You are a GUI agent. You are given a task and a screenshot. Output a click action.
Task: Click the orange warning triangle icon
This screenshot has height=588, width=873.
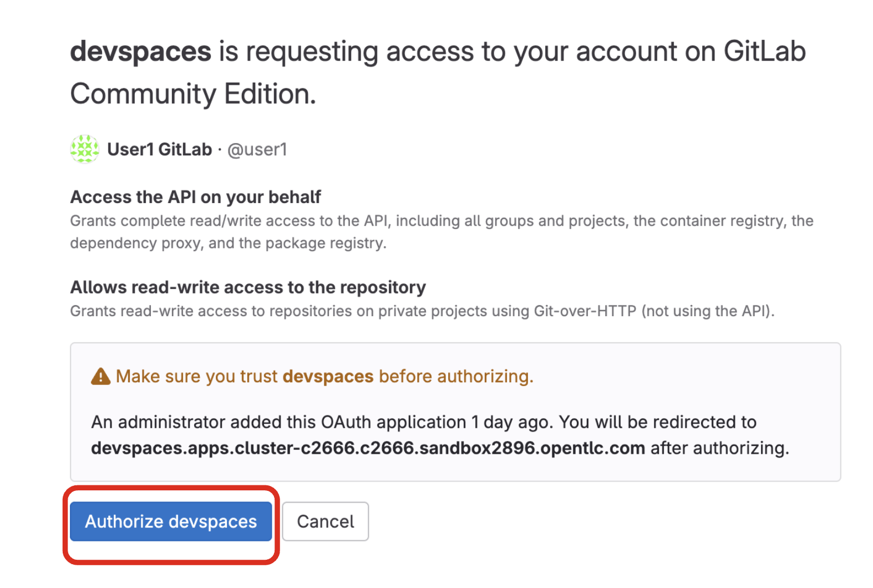(x=100, y=377)
